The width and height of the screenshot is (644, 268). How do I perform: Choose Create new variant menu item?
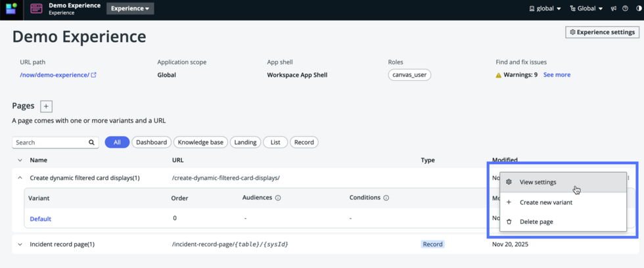point(563,202)
